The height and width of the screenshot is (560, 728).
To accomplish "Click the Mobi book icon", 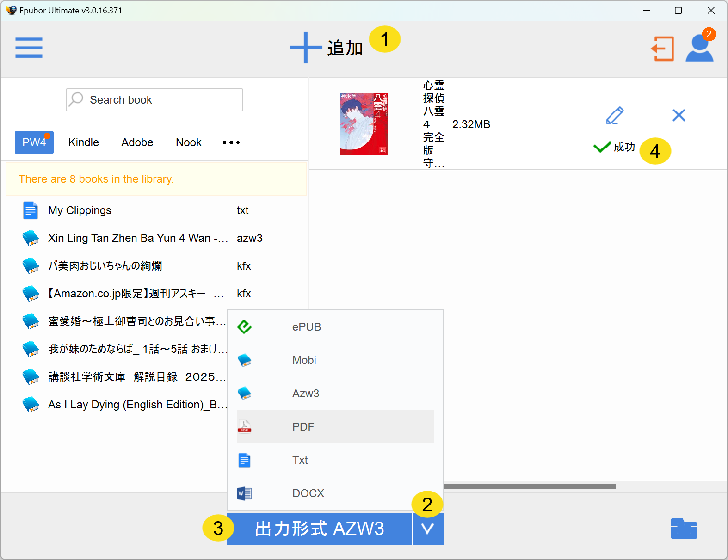I will tap(244, 360).
